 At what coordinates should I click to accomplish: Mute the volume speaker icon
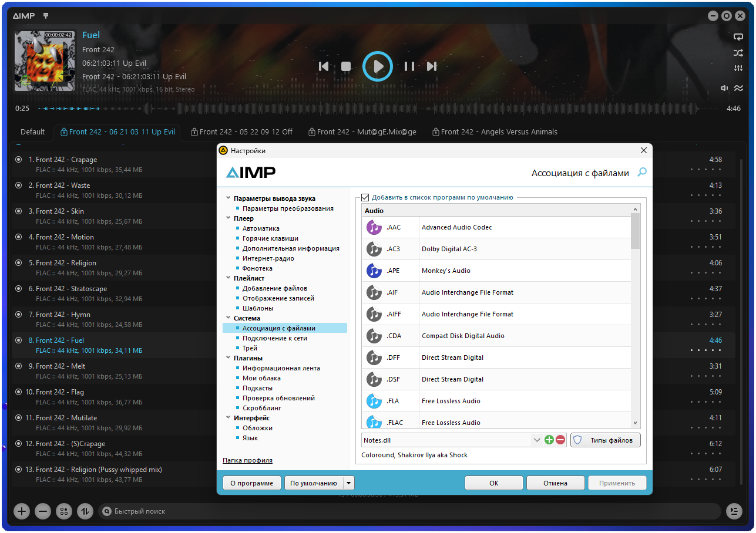(724, 88)
